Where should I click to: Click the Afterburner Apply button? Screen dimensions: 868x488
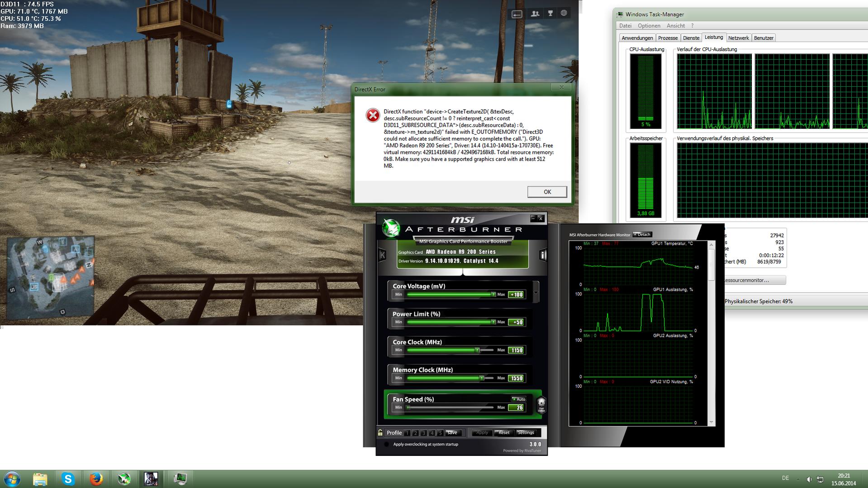tap(482, 433)
